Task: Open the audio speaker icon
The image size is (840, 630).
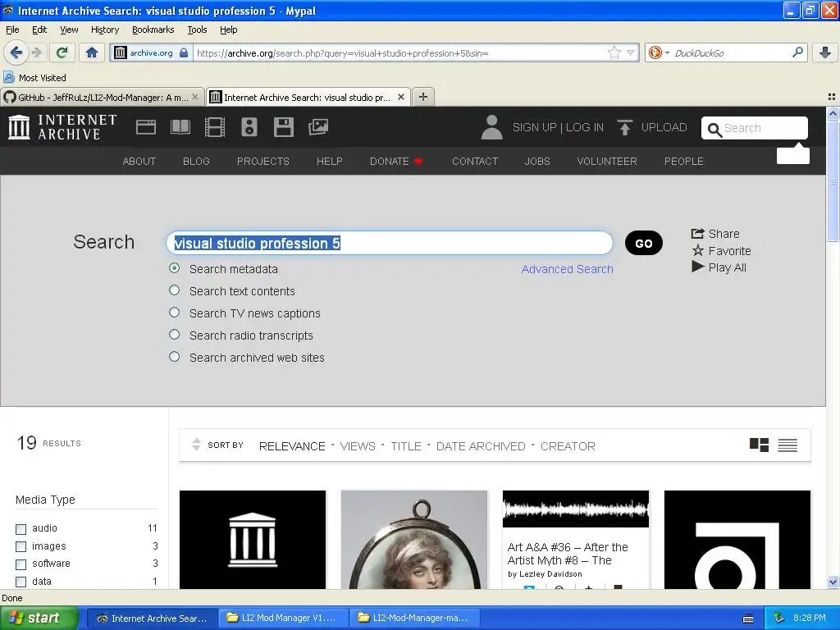Action: [249, 127]
